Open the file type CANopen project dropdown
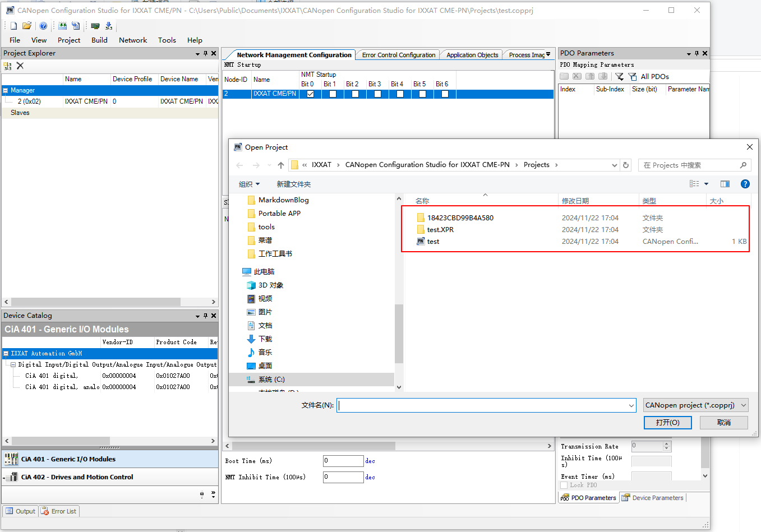This screenshot has height=532, width=761. [x=696, y=405]
